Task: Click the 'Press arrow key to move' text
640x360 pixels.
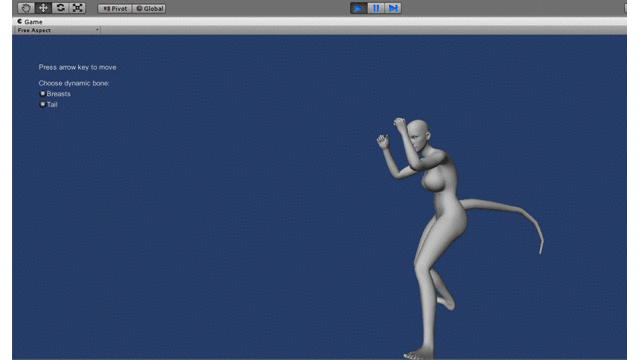Action: (78, 67)
